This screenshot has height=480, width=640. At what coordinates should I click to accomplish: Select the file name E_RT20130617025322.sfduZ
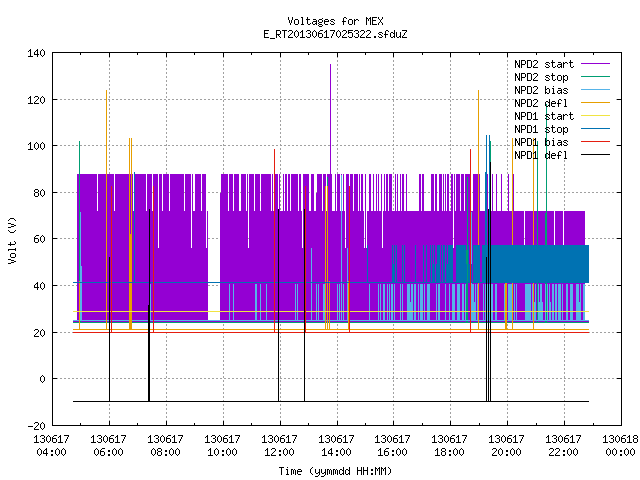point(335,34)
